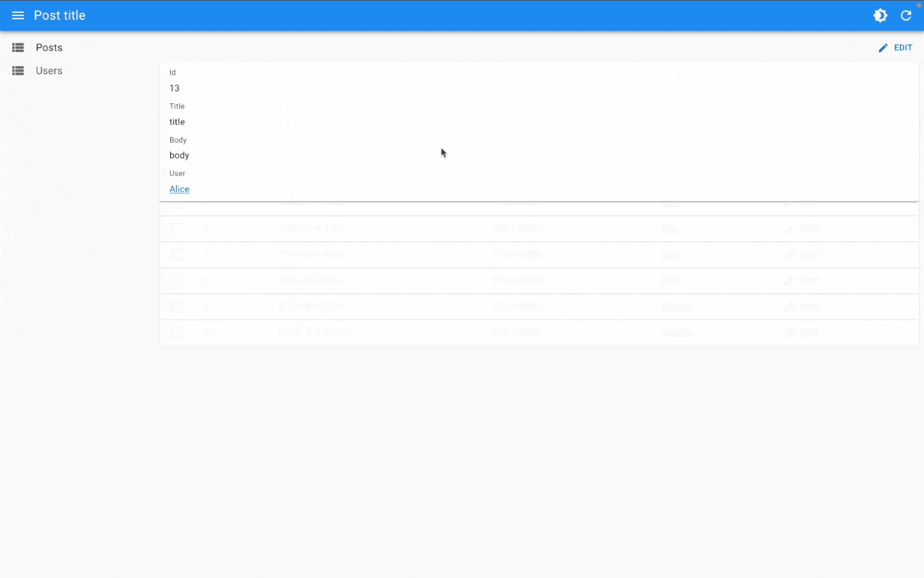924x578 pixels.
Task: Toggle the light/dark theme icon
Action: pyautogui.click(x=880, y=15)
